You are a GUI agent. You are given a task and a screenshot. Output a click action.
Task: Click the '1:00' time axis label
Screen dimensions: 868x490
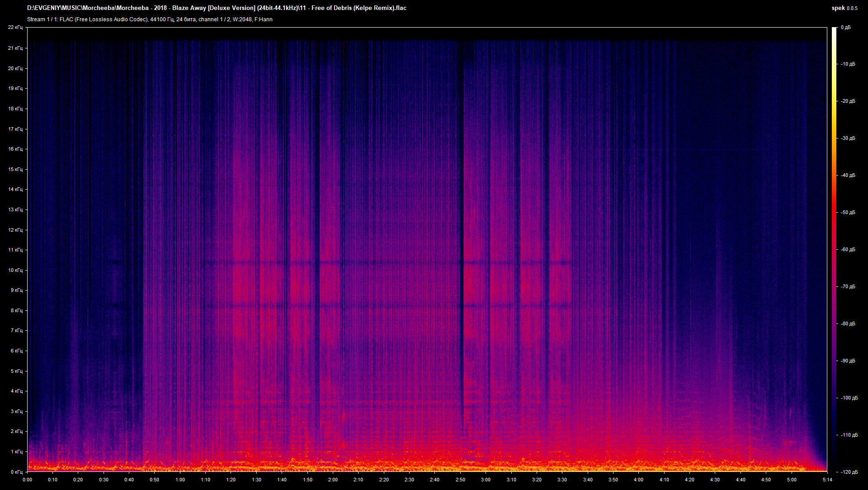(180, 480)
